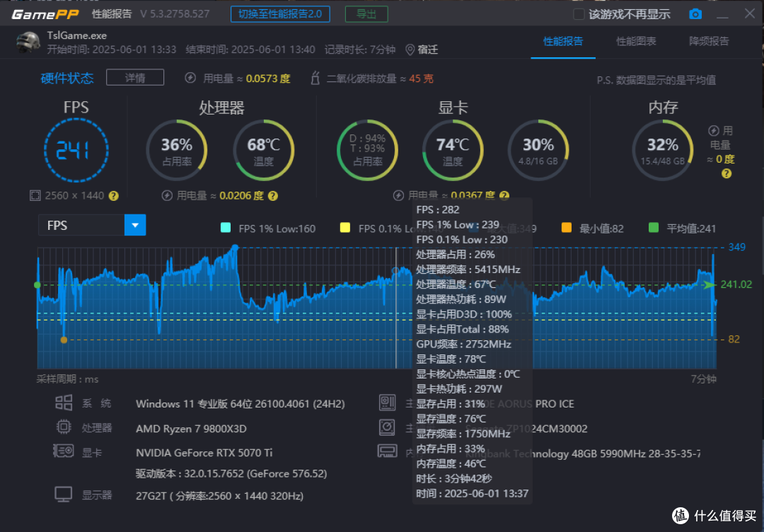Image resolution: width=764 pixels, height=532 pixels.
Task: Click the memory 32% 15.4/48 GB gauge
Action: 663,150
